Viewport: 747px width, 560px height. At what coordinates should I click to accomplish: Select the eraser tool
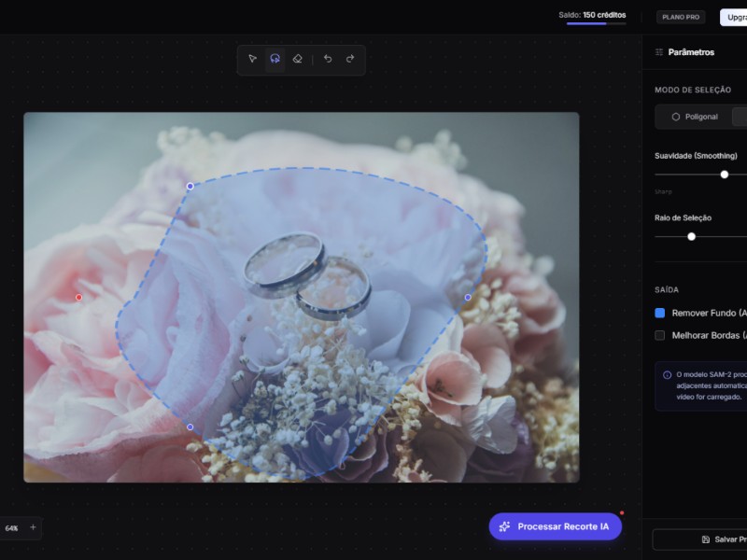click(x=297, y=59)
